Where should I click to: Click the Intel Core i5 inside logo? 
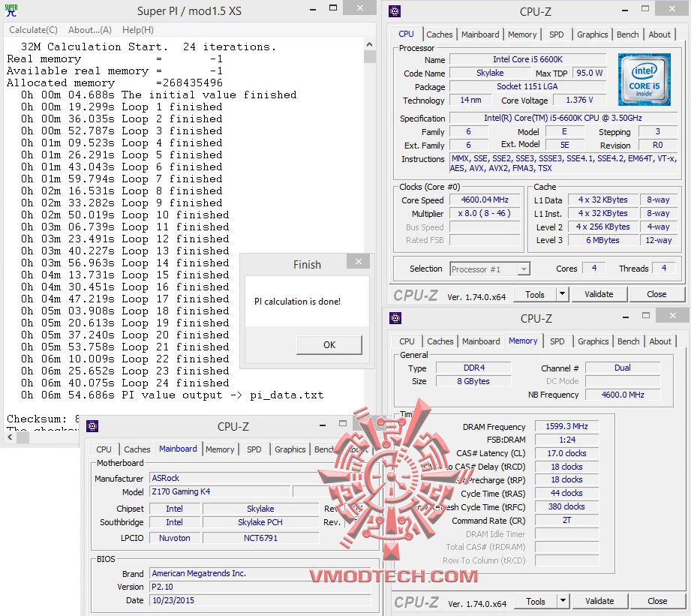pyautogui.click(x=644, y=80)
